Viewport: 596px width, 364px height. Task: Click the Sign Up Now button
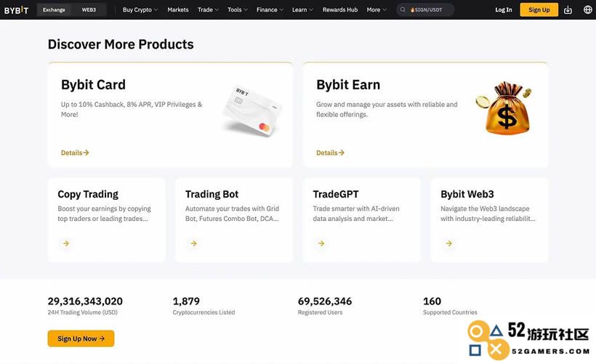coord(81,339)
